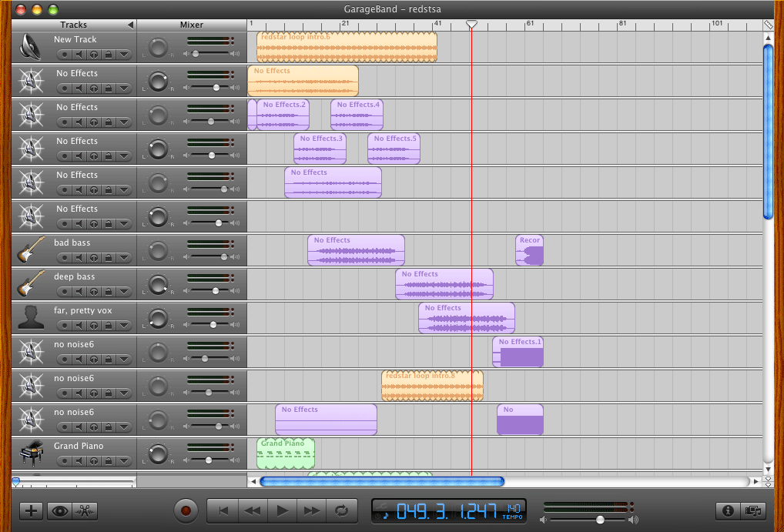Select the 'Recor' region on bad bass
The image size is (784, 532).
coord(530,250)
